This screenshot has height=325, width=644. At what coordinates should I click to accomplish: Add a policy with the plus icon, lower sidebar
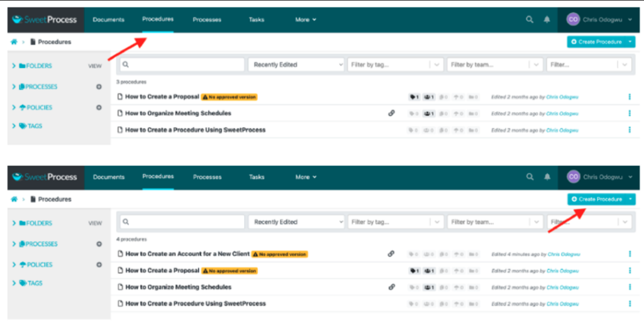pyautogui.click(x=99, y=265)
